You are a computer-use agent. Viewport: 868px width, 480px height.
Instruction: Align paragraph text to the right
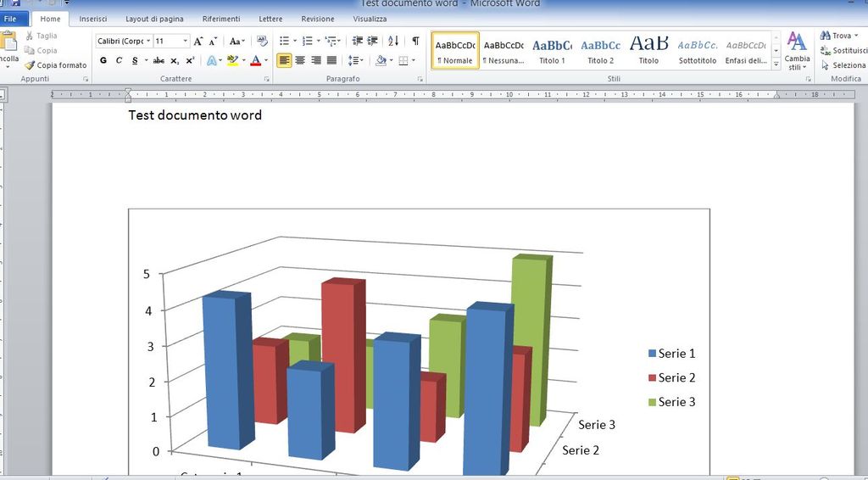(316, 60)
